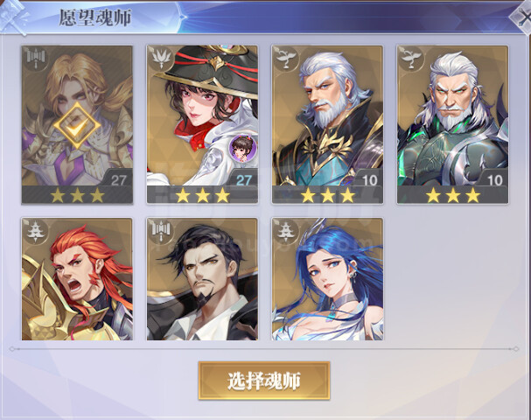Screen dimensions: 531x420
Task: Select the green-armored white-haired elder card
Action: 453,124
